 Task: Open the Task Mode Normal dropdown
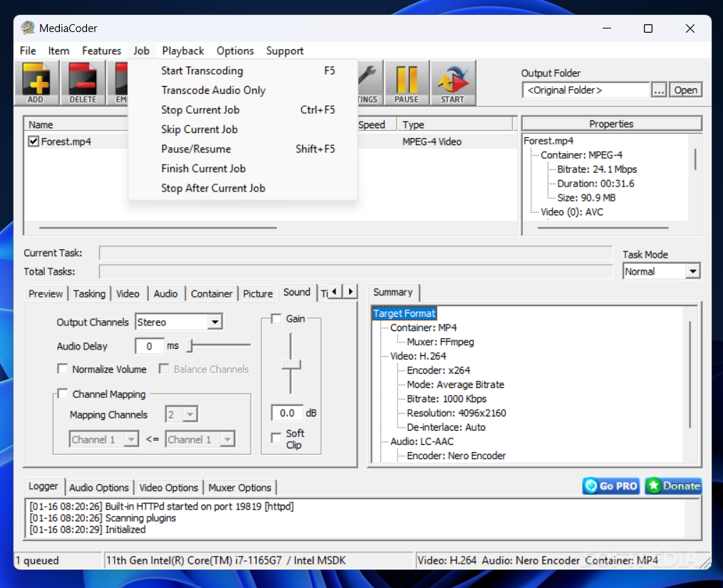692,271
